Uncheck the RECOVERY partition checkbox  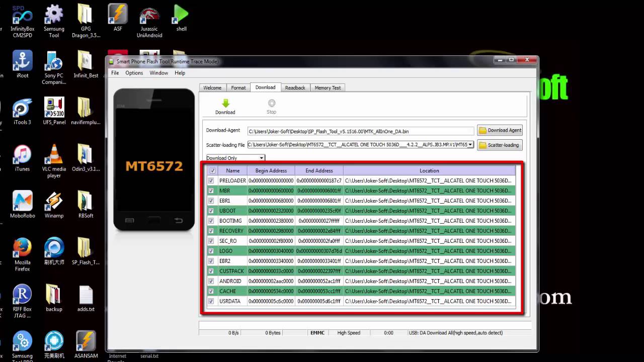211,231
